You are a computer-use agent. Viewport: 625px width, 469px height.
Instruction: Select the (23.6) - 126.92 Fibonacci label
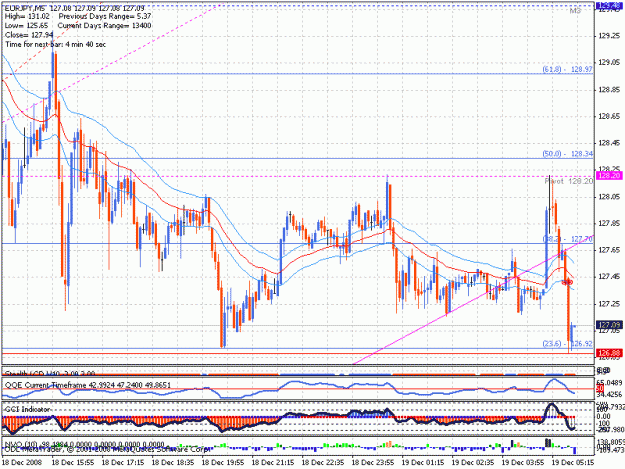(x=568, y=343)
